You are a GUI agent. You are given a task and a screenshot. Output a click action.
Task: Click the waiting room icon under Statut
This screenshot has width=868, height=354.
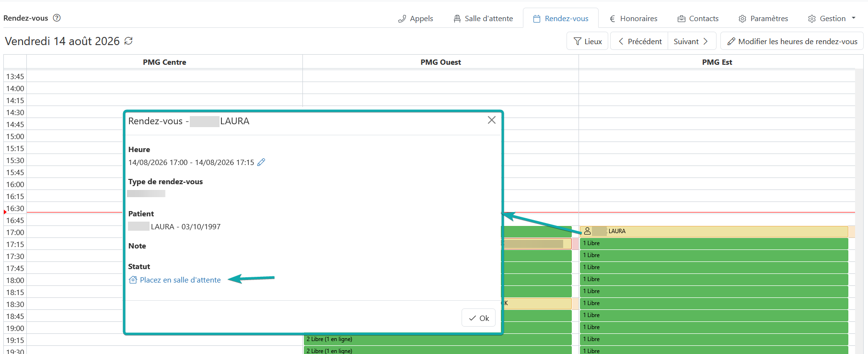pyautogui.click(x=133, y=280)
